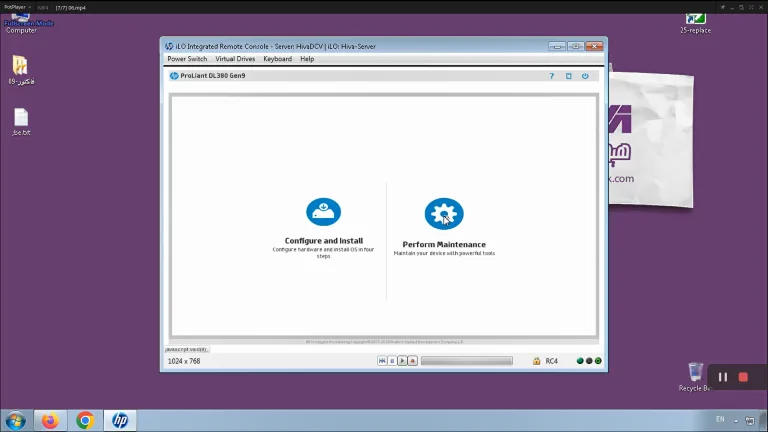768x432 pixels.
Task: Stop the screen recording red button
Action: coord(743,377)
